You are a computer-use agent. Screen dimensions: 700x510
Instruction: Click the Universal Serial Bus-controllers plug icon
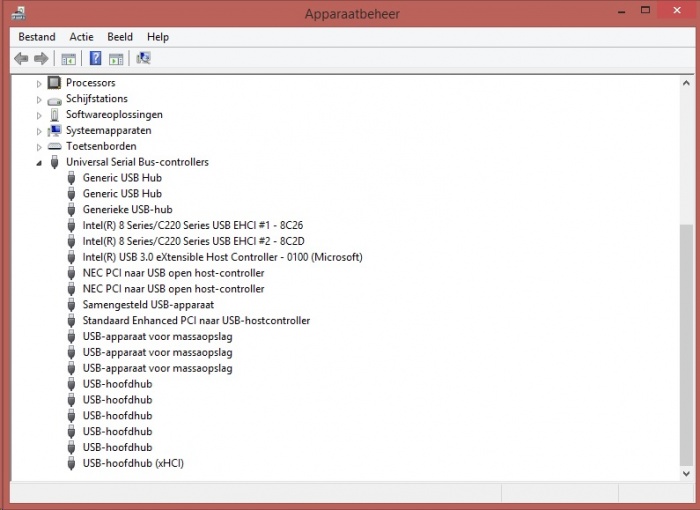coord(54,162)
